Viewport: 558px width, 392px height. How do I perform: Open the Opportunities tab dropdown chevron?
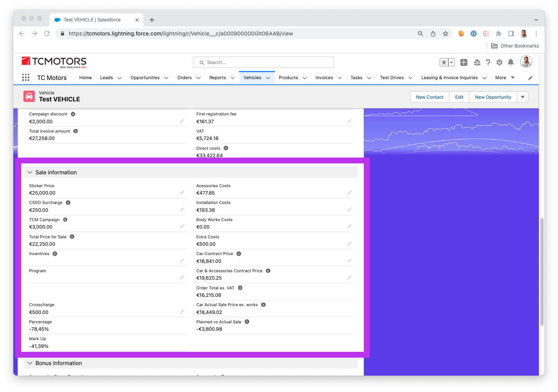[166, 78]
